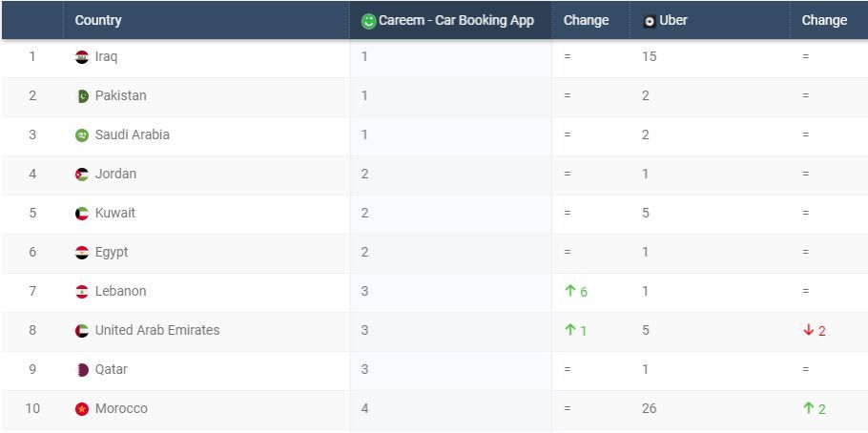Click Lebanon's green up 6 change indicator
The image size is (868, 433).
tap(576, 291)
